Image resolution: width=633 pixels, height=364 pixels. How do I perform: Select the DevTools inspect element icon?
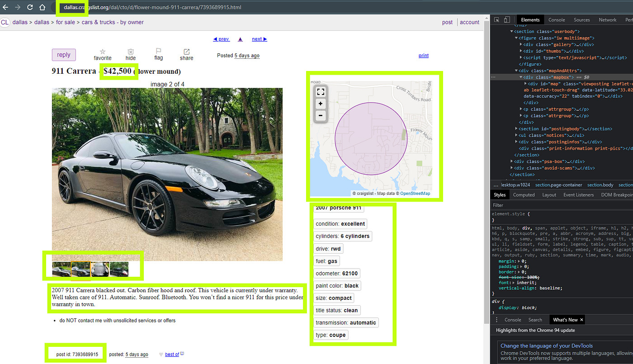point(496,19)
